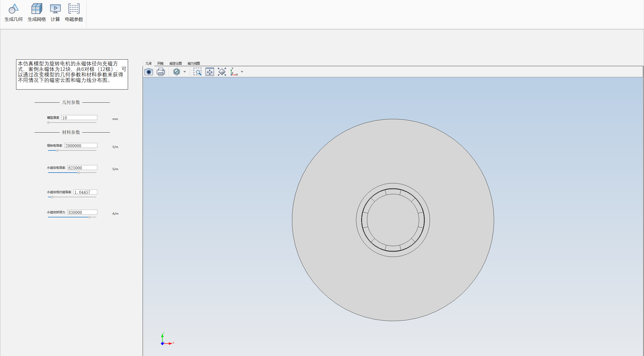The height and width of the screenshot is (356, 644).
Task: Click the XYZ view orientation icon
Action: (234, 72)
